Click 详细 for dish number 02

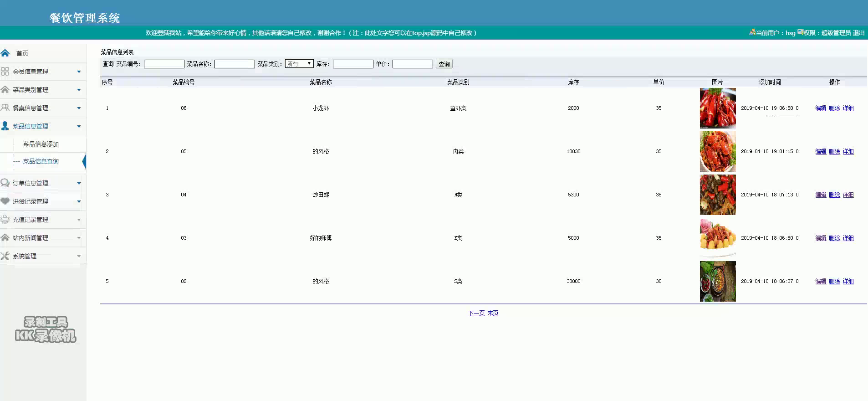(x=848, y=281)
